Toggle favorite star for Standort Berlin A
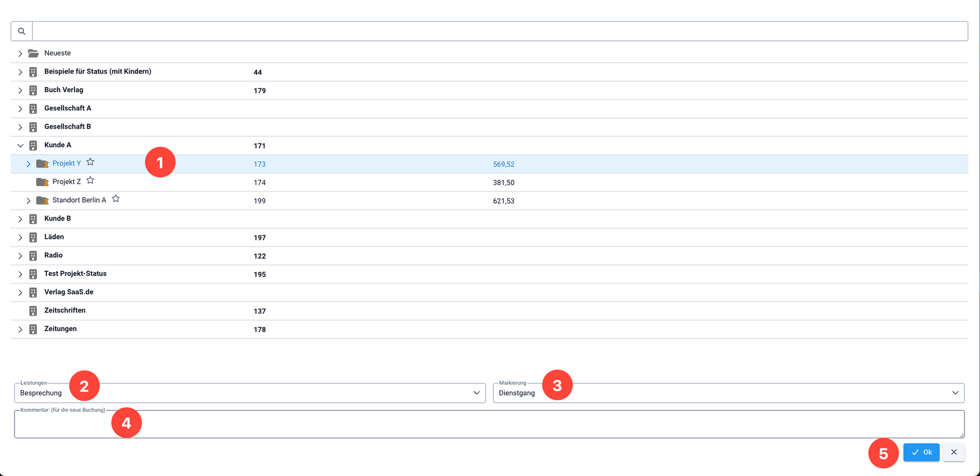The width and height of the screenshot is (980, 476). [x=116, y=199]
